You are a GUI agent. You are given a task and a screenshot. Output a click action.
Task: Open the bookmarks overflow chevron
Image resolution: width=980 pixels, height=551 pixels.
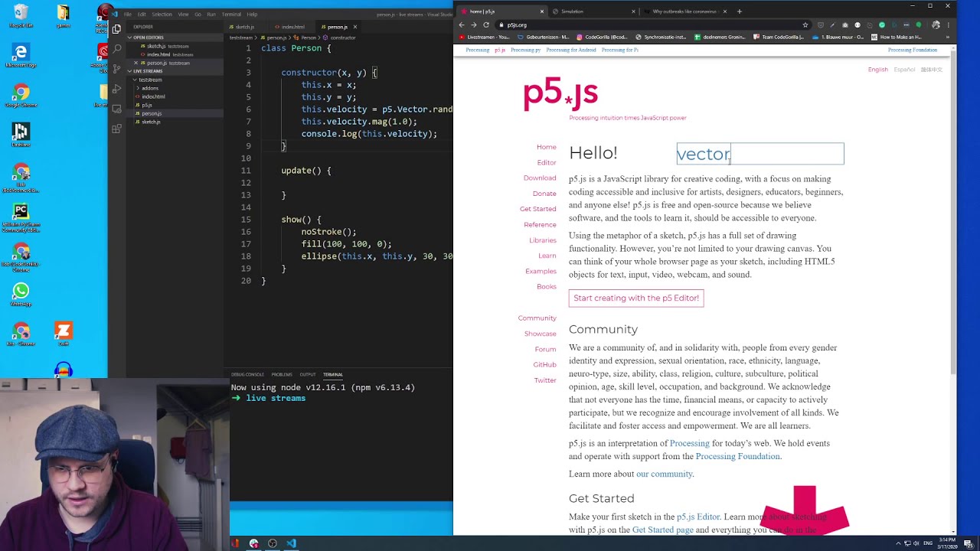click(948, 37)
